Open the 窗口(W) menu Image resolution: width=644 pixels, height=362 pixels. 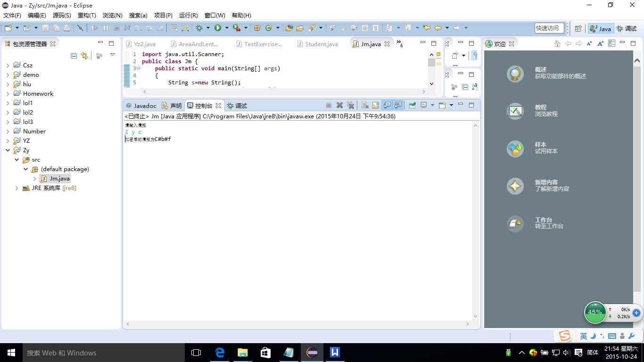(215, 16)
